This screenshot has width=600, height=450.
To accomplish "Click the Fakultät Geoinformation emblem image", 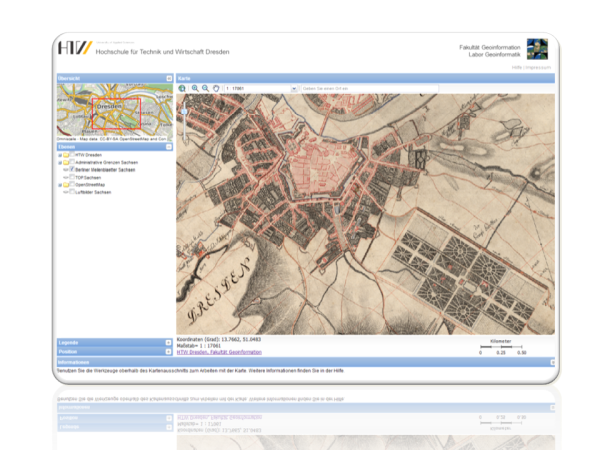I will (x=537, y=49).
